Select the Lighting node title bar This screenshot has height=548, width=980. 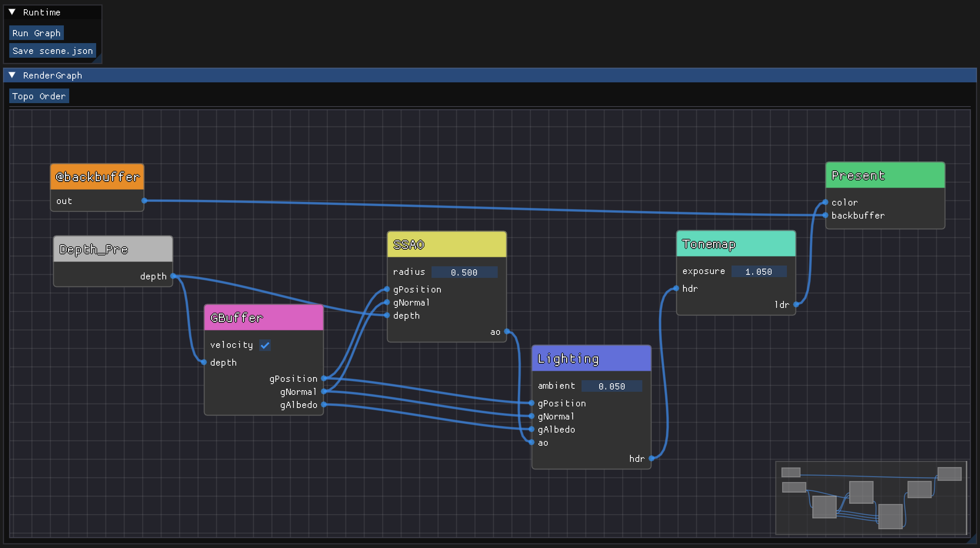point(592,359)
